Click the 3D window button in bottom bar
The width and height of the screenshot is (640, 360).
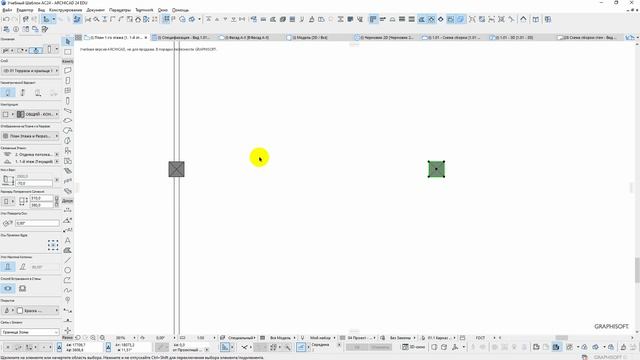click(x=413, y=347)
